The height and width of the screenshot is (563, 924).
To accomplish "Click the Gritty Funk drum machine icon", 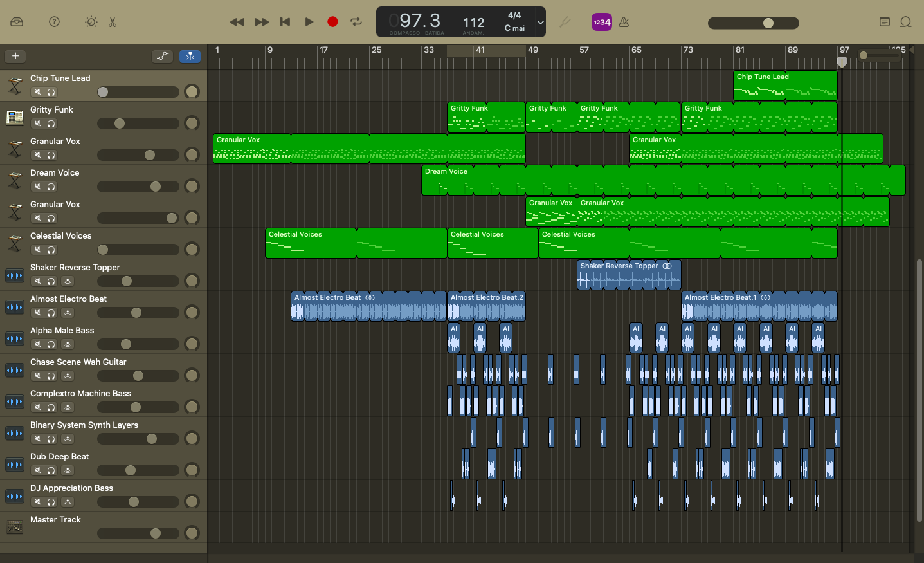I will pyautogui.click(x=15, y=116).
